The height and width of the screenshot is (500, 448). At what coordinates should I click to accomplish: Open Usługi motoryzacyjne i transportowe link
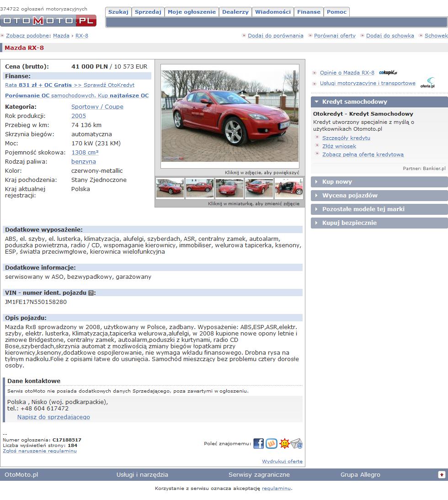(x=368, y=83)
